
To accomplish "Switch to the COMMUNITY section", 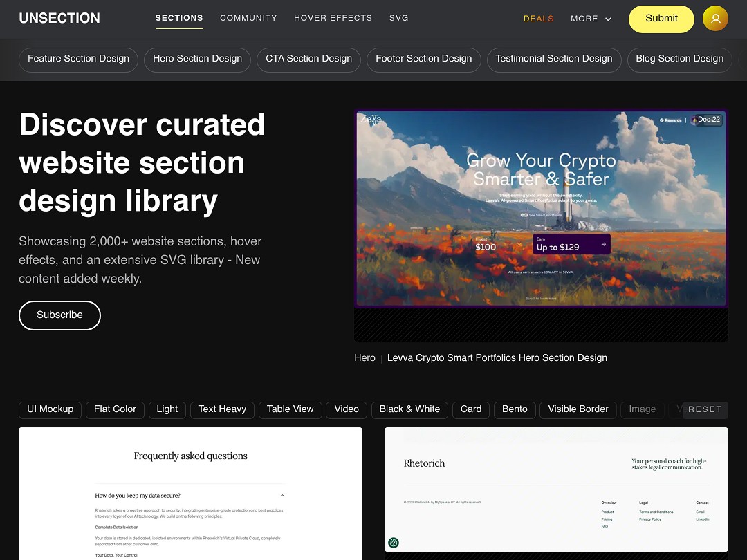I will (248, 18).
